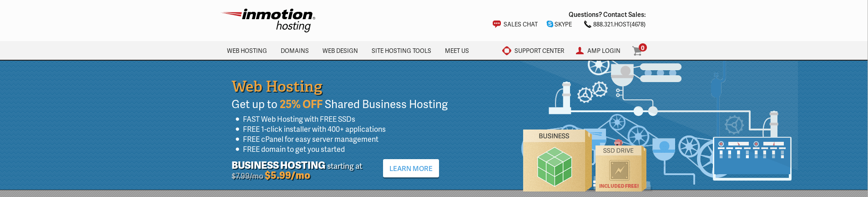Click the 888.321.HOST(4678) phone number
The width and height of the screenshot is (868, 197).
click(x=619, y=24)
